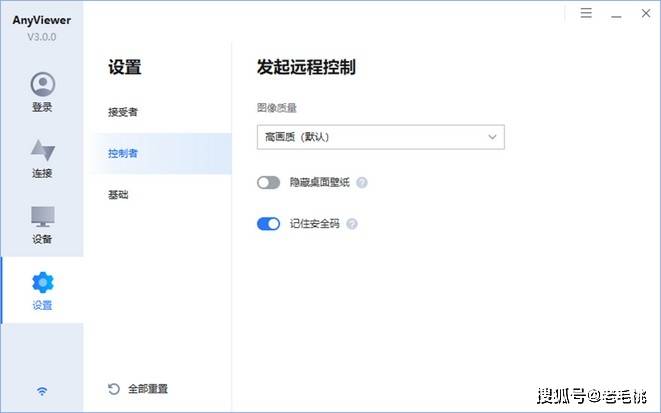661x413 pixels.
Task: Click help icon beside 记住安全码
Action: click(352, 224)
